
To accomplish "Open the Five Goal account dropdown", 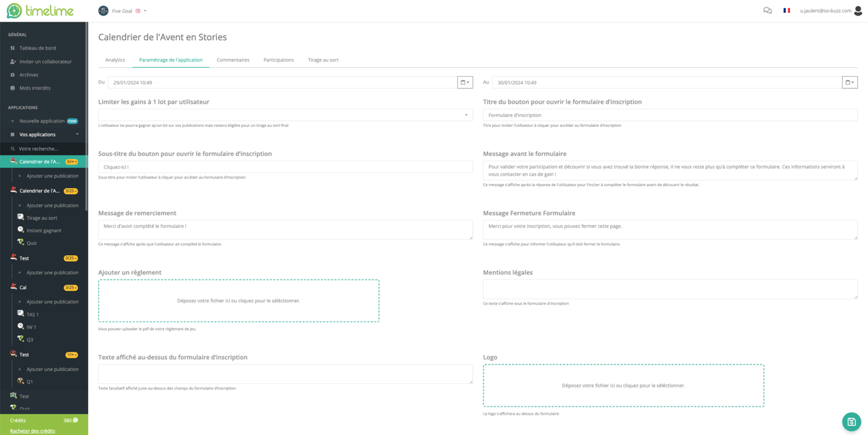I will (x=123, y=11).
